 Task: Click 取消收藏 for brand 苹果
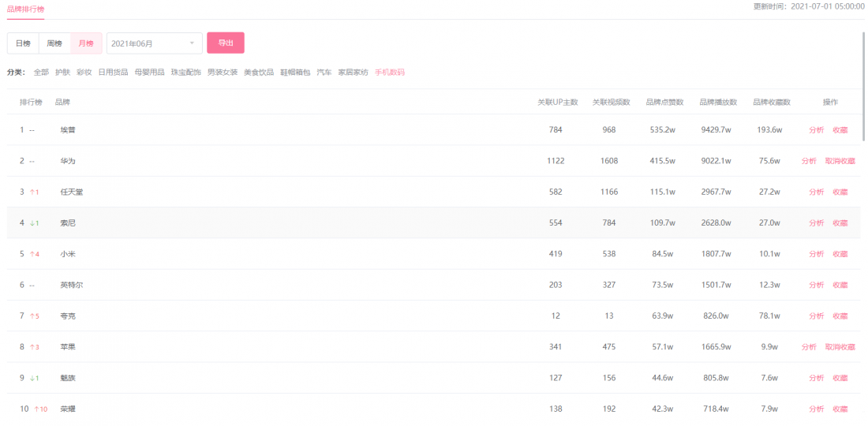840,347
